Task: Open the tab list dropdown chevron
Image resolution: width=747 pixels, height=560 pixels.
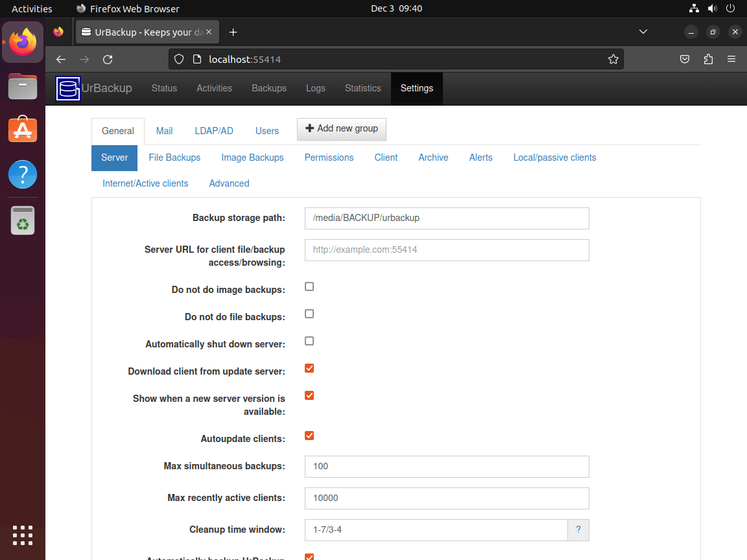Action: tap(643, 31)
